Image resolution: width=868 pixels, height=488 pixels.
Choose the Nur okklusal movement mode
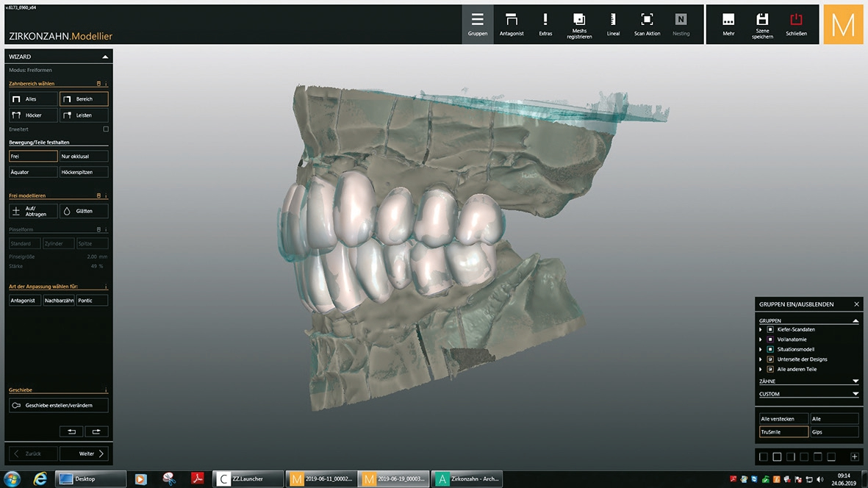(x=84, y=156)
